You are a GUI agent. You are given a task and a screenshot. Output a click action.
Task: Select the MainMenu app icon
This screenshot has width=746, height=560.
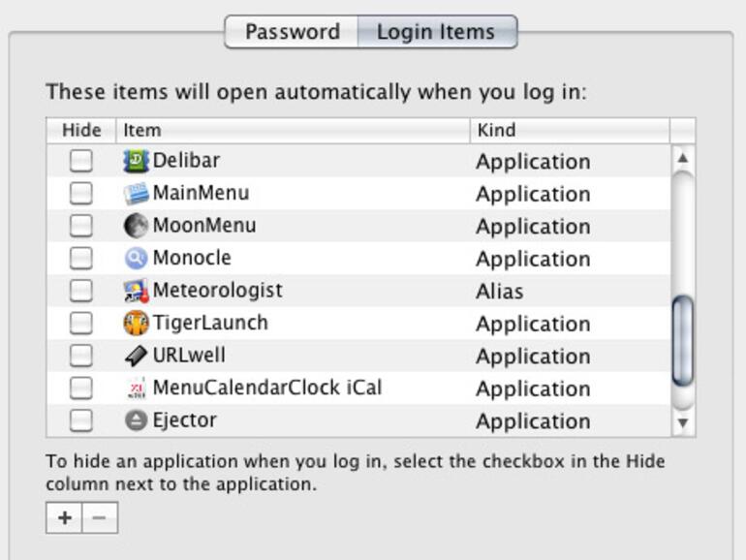pos(137,194)
